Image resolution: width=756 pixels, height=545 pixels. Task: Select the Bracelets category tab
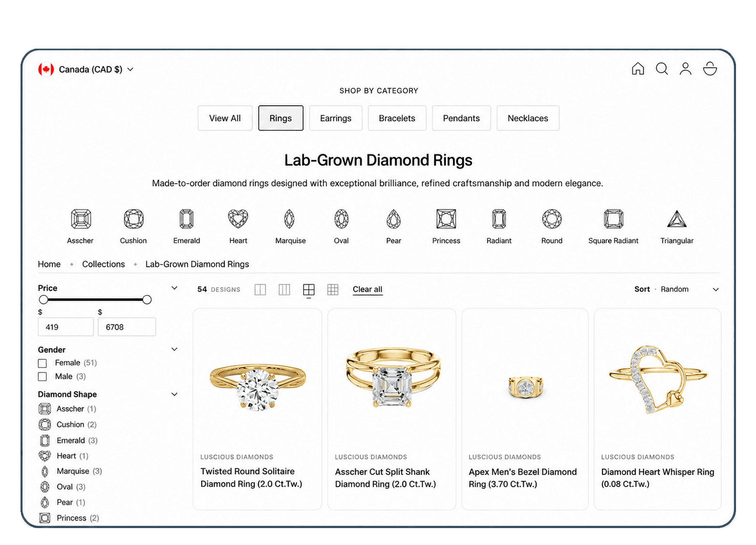click(x=397, y=118)
